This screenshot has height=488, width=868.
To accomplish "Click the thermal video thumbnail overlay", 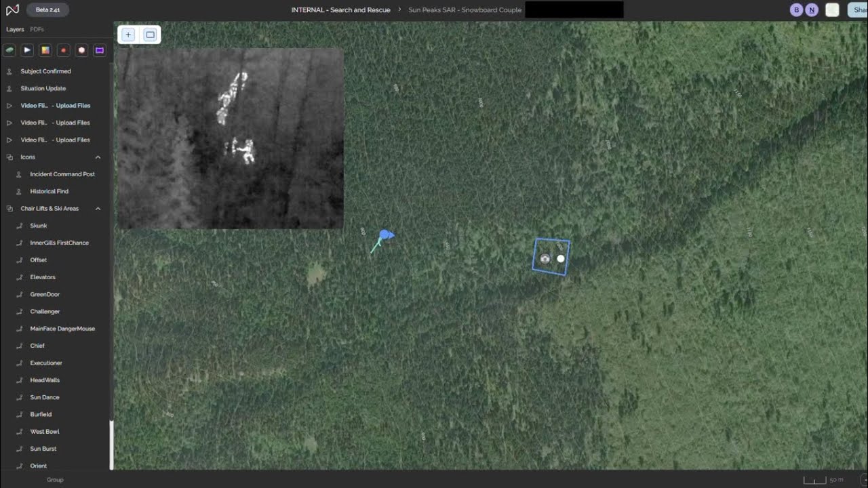I will click(x=230, y=138).
